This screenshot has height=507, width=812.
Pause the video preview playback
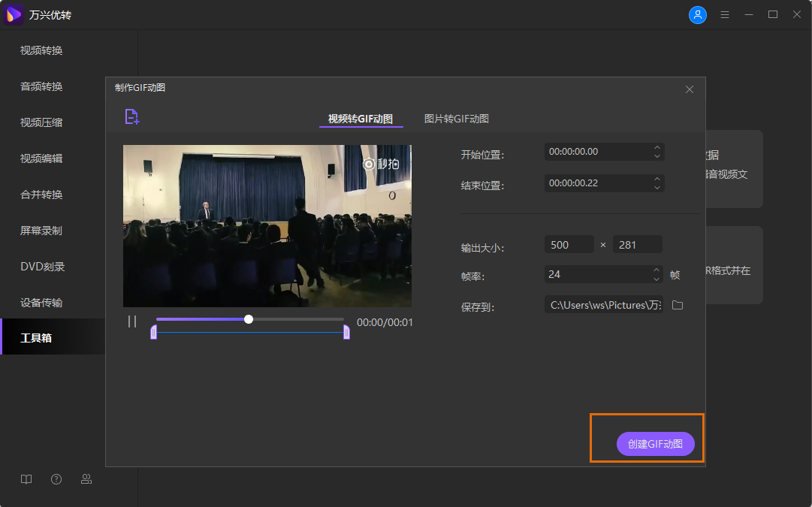tap(132, 321)
